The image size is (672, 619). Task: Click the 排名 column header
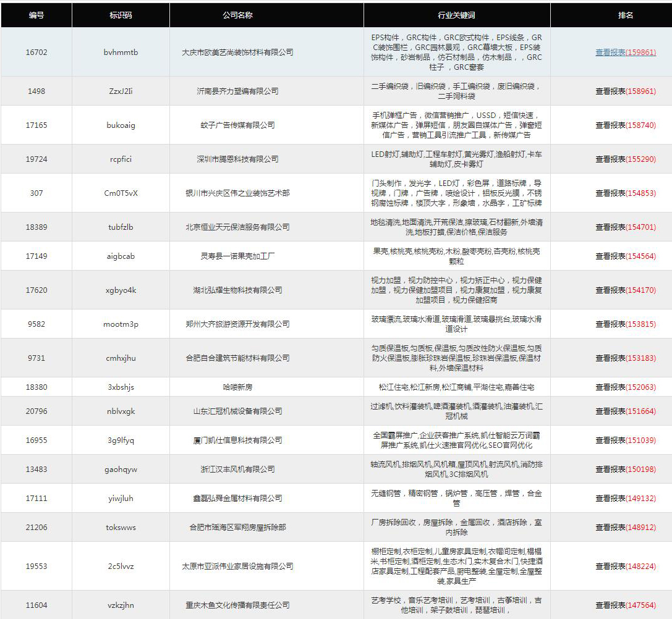(625, 15)
